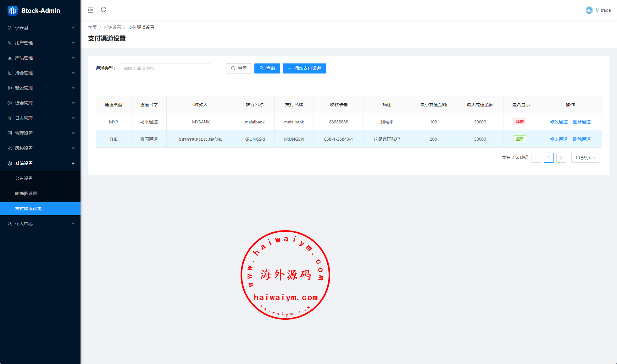Click the 添加支付渠道 button

(x=304, y=68)
